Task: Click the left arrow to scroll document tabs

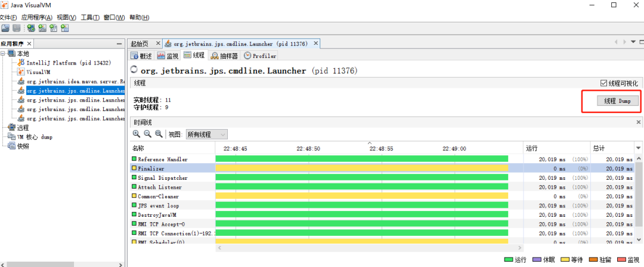Action: (615, 42)
